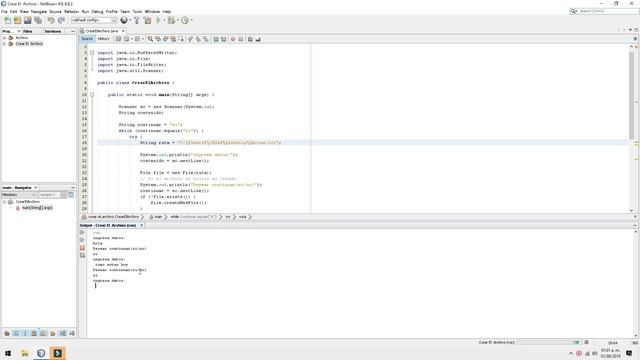The image size is (640, 360).
Task: Click the Undo arrow in main toolbar
Action: click(51, 20)
